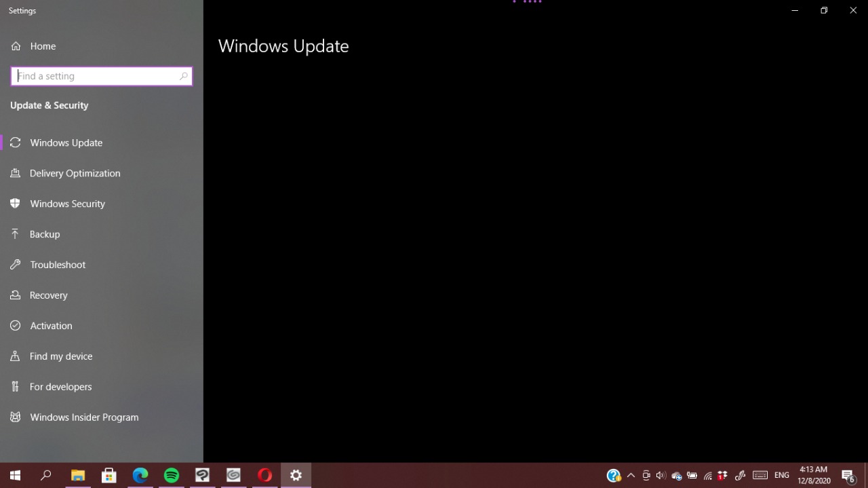The height and width of the screenshot is (488, 868).
Task: Open the For developers page
Action: [x=102, y=387]
